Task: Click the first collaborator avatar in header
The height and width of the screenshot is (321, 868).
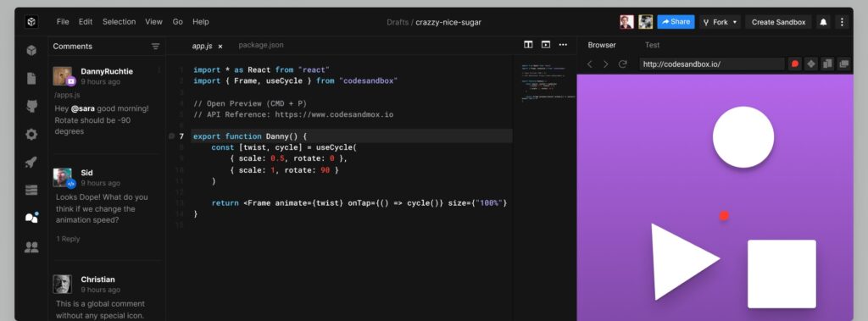Action: pos(626,22)
